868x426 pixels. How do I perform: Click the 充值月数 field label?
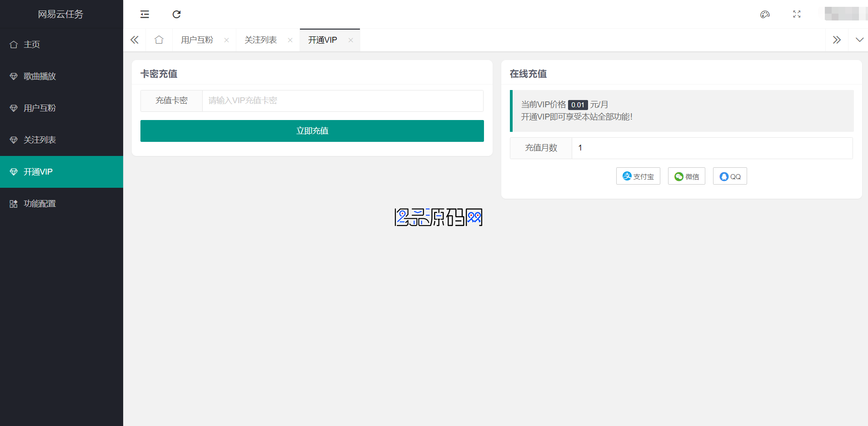[x=541, y=148]
